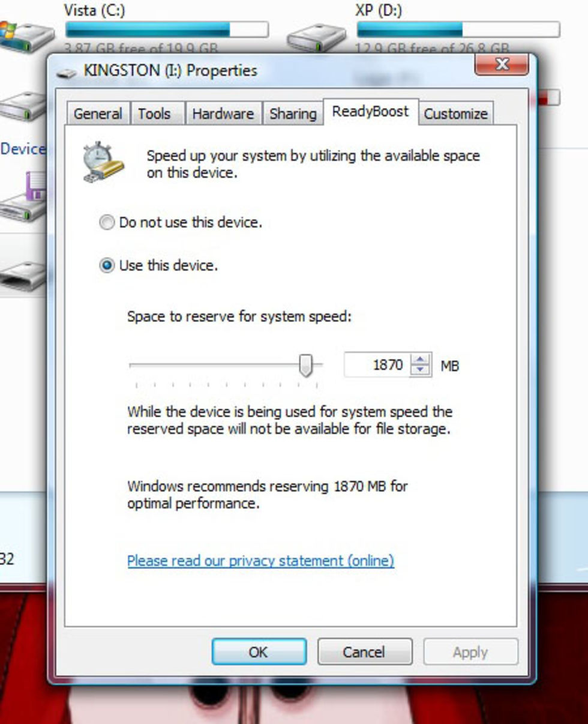Click the floppy disk drive icon
This screenshot has height=724, width=588.
(24, 197)
